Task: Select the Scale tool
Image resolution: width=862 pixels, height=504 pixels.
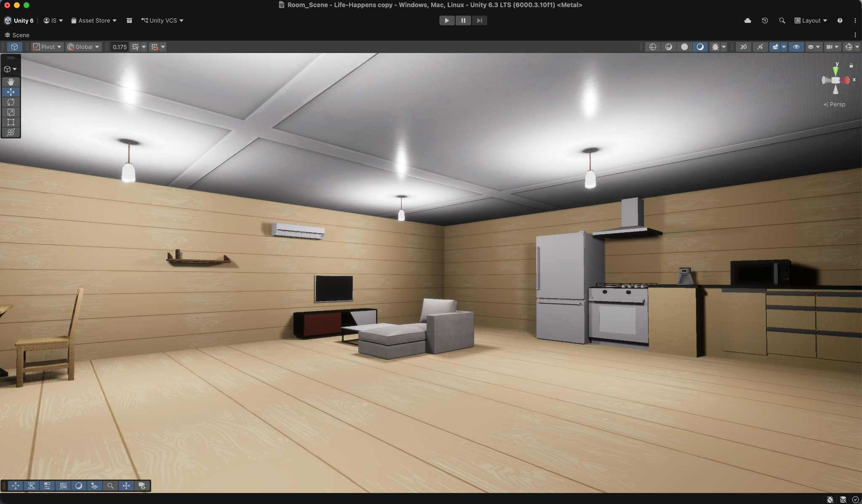Action: tap(11, 112)
